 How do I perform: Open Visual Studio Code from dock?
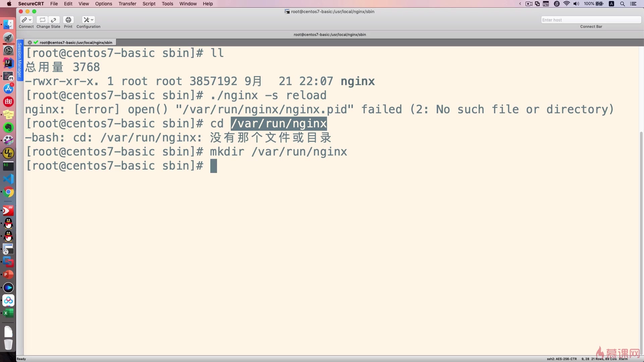click(x=8, y=179)
